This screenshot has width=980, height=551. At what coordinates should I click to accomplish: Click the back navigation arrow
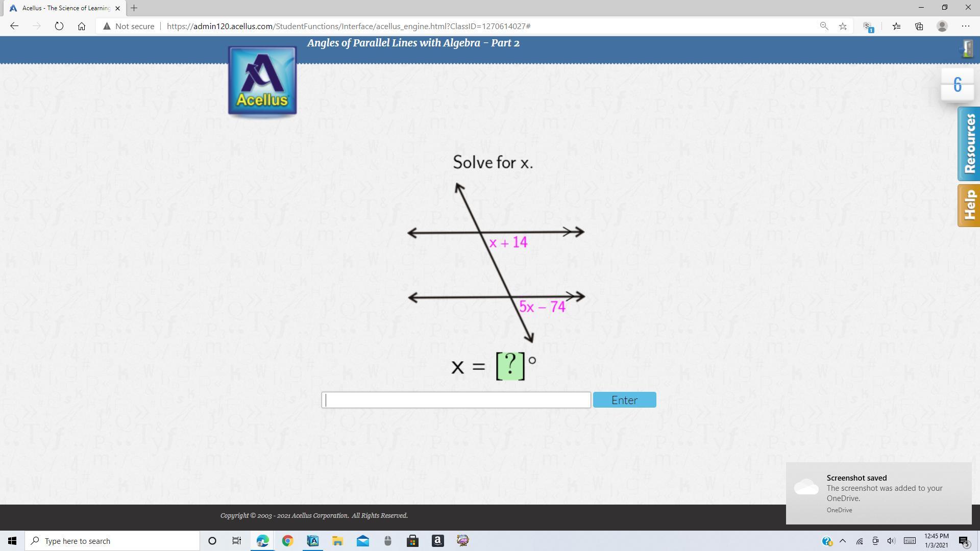14,26
